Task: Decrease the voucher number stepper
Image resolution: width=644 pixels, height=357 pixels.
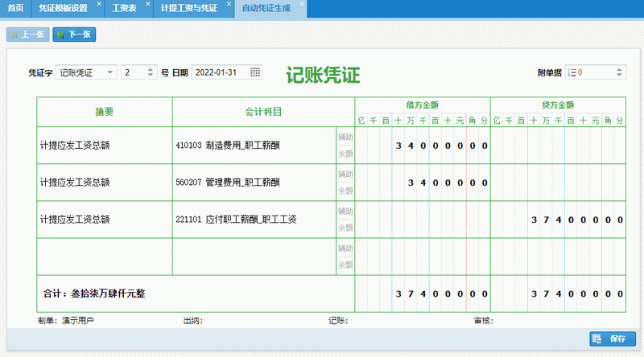Action: [x=151, y=75]
